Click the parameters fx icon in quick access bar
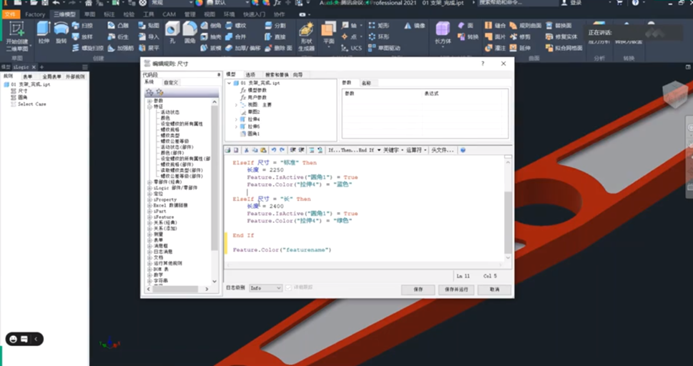The image size is (693, 366). click(277, 3)
